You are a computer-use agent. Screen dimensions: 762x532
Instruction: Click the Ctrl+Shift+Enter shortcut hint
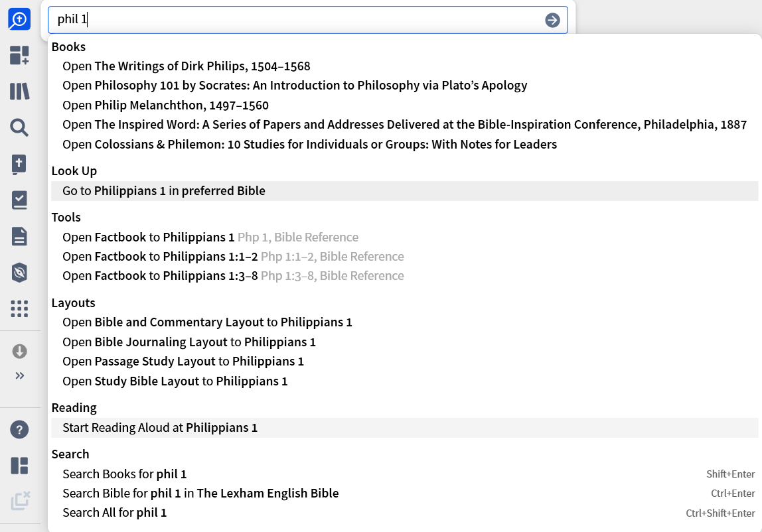pos(720,513)
